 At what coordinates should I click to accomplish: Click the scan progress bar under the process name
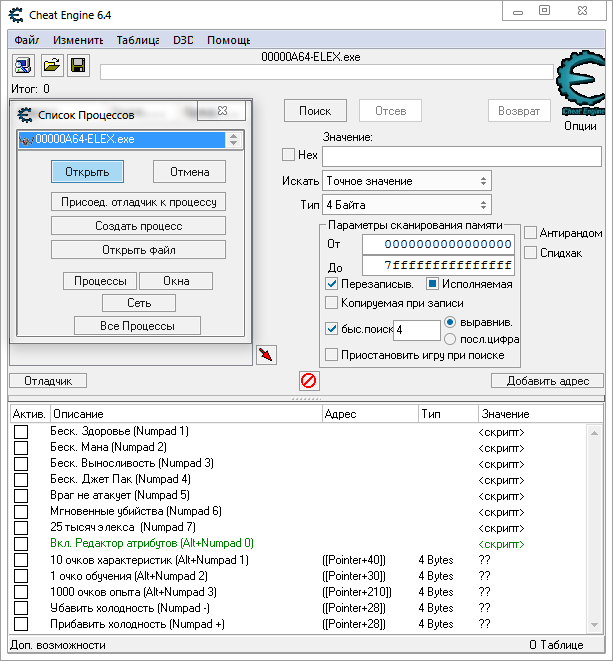(x=327, y=72)
